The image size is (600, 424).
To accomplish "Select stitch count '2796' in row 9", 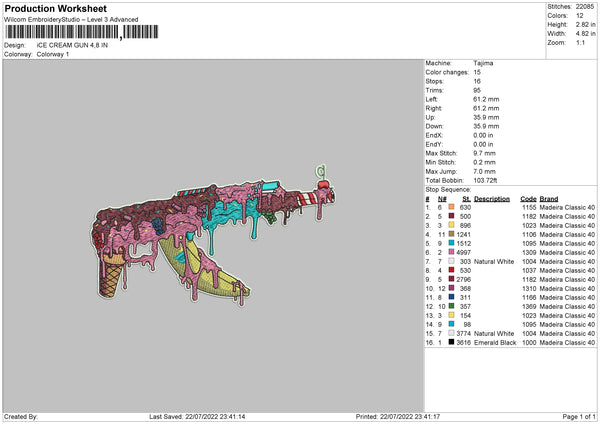I will 463,279.
